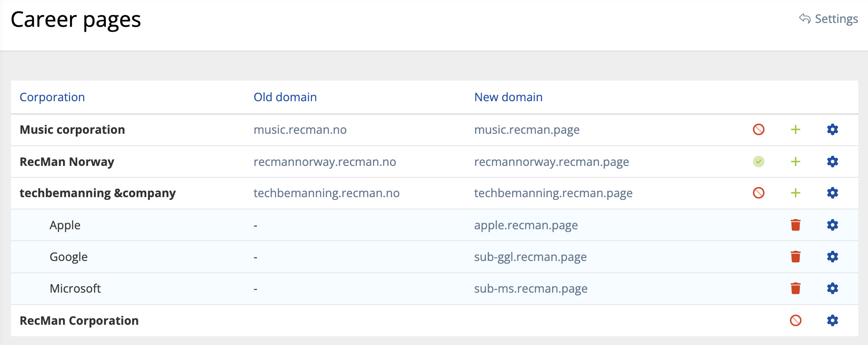Open music.recman.page domain link
Image resolution: width=868 pixels, height=345 pixels.
tap(527, 130)
